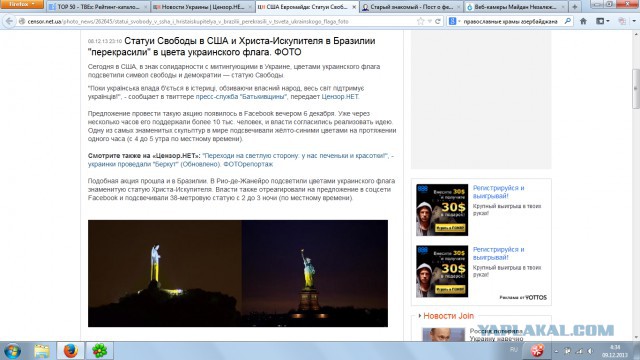
Task: Click the vertical scrollbar thumb
Action: [x=636, y=89]
